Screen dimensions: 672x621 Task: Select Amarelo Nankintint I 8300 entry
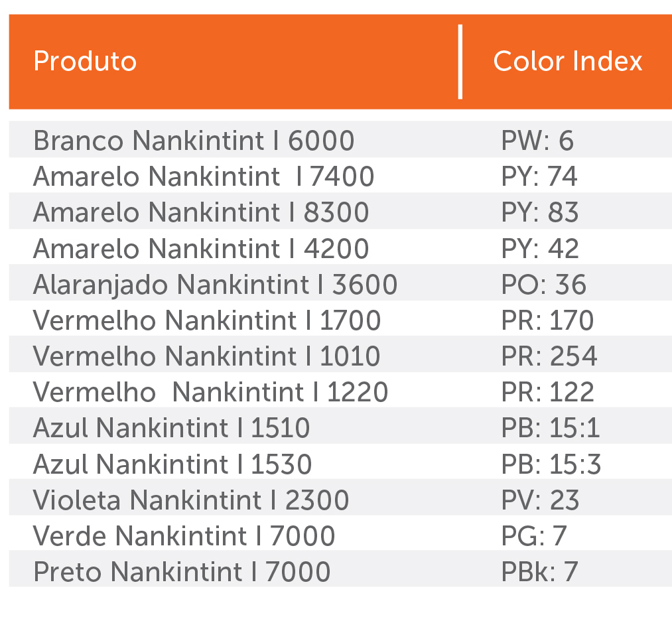[201, 212]
